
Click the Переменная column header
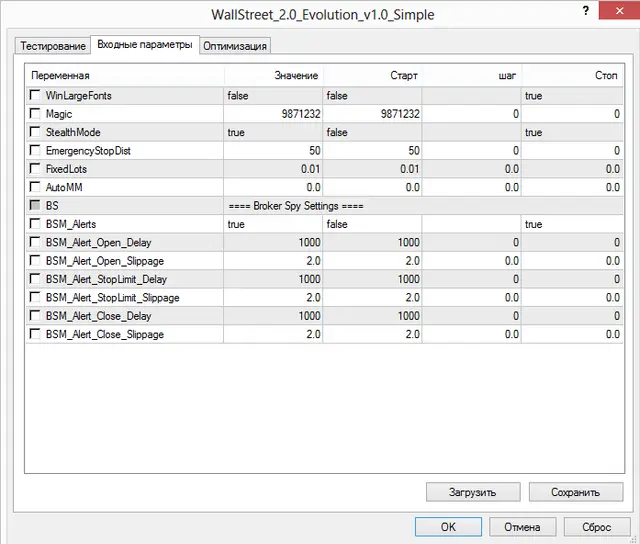click(x=125, y=75)
